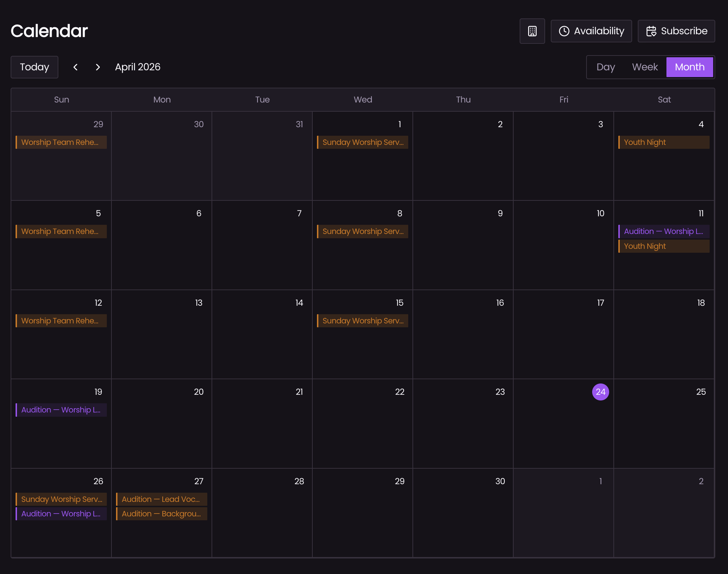This screenshot has height=574, width=728.
Task: Open Audition — Worship L event on April 19
Action: [x=61, y=410]
